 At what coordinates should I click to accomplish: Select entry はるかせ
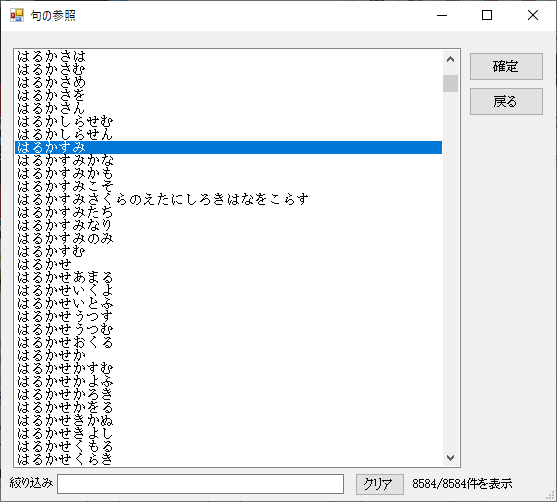(x=228, y=265)
